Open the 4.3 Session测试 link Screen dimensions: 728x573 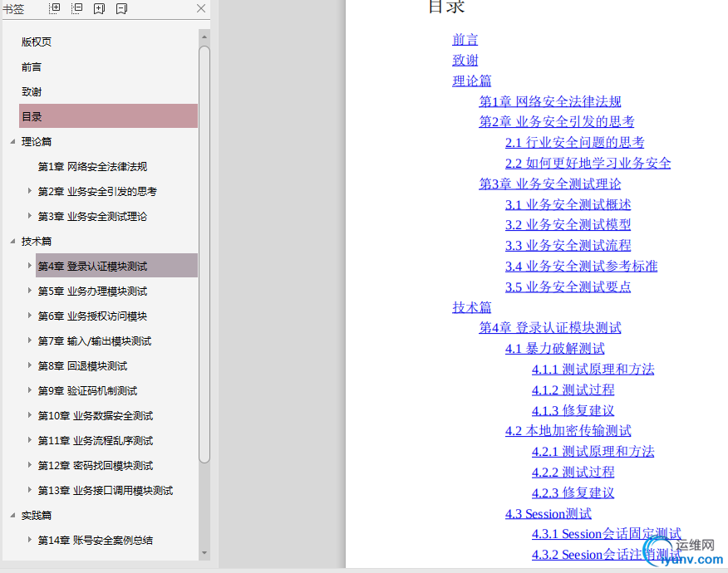548,513
